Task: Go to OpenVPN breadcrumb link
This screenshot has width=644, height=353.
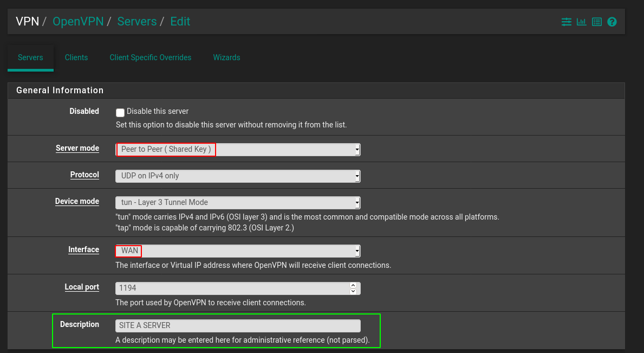Action: 78,21
